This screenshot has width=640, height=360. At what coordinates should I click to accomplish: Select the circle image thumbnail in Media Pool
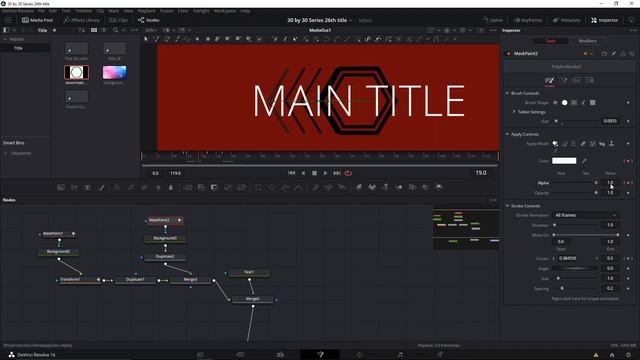pyautogui.click(x=76, y=72)
